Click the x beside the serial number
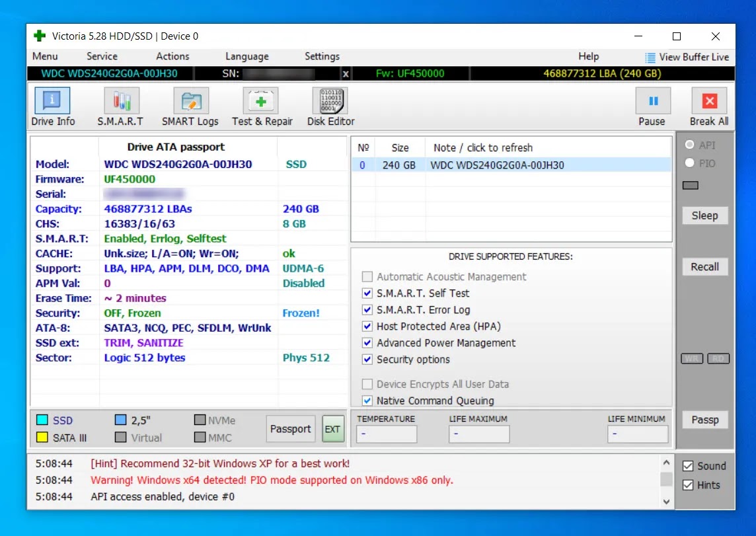The width and height of the screenshot is (756, 536). point(345,74)
